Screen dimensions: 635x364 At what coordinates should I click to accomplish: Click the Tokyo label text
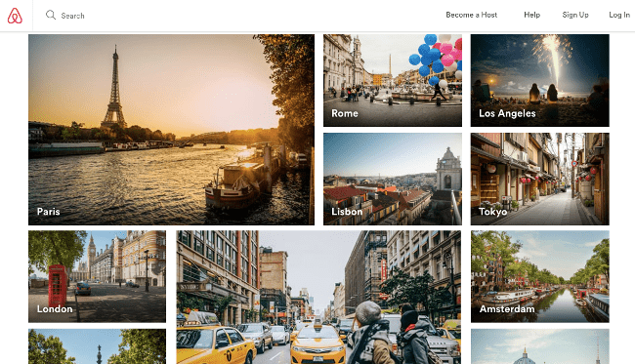pyautogui.click(x=492, y=212)
